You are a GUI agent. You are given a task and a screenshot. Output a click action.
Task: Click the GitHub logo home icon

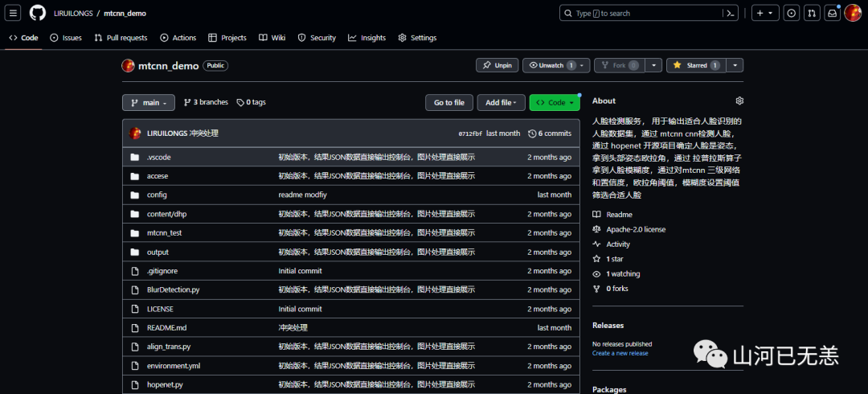(x=38, y=14)
